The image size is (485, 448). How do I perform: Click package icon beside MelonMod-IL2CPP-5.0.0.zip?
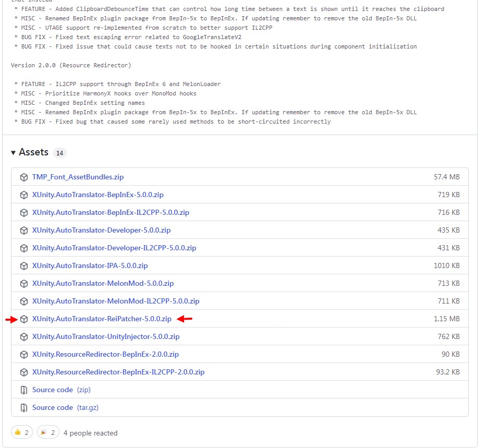point(24,301)
